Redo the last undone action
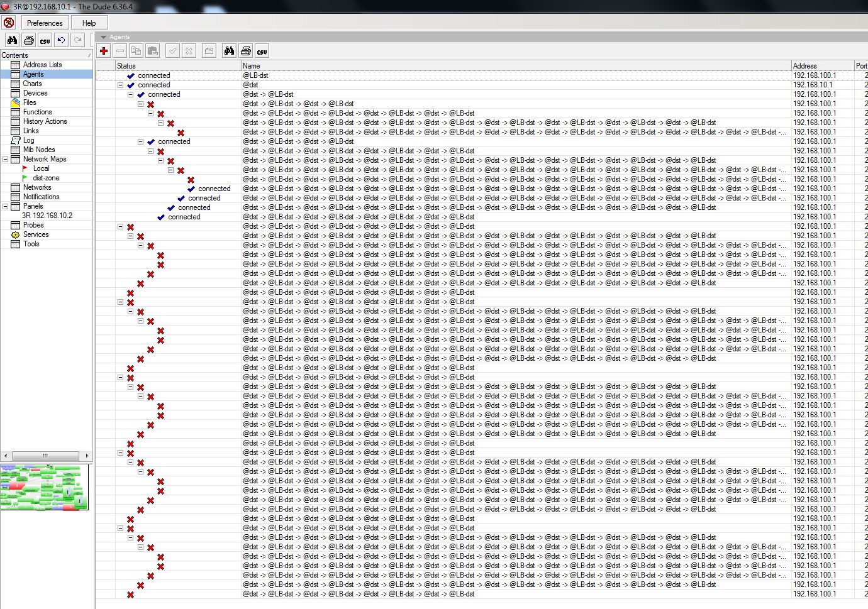868x609 pixels. (x=77, y=40)
